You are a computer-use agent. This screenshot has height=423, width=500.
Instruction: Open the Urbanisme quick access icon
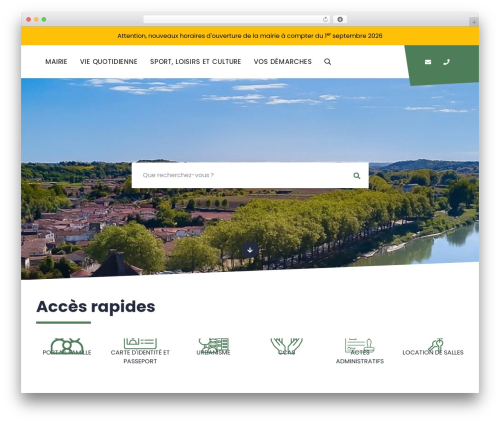click(x=214, y=345)
